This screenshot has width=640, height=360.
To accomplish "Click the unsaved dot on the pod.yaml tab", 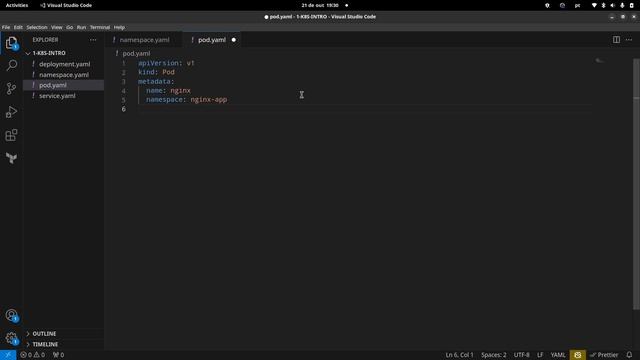I will point(234,40).
